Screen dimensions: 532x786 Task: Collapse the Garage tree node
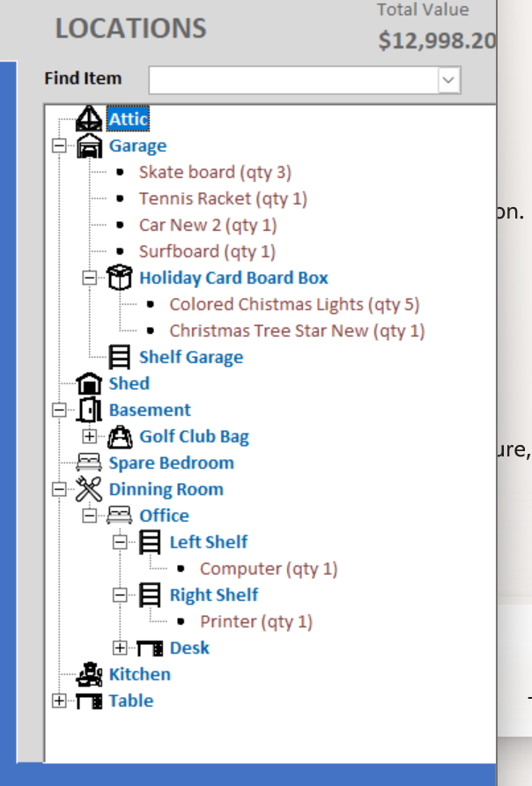[59, 146]
